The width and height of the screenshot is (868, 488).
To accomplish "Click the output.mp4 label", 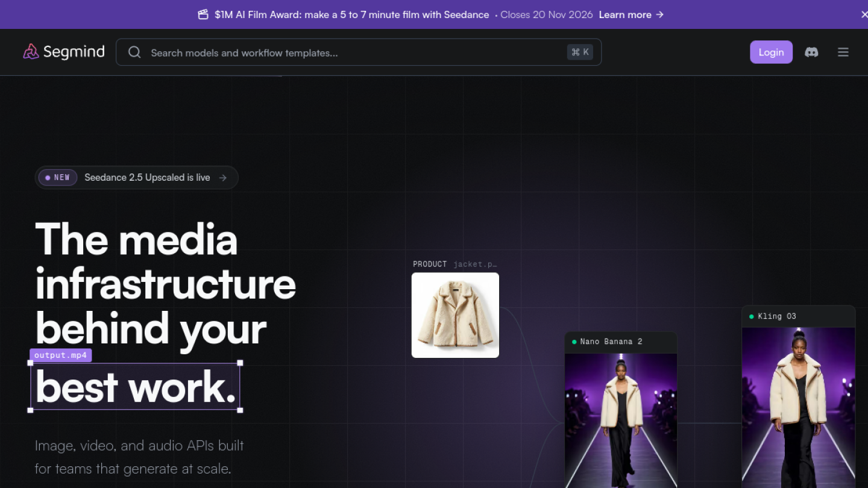I will point(60,355).
